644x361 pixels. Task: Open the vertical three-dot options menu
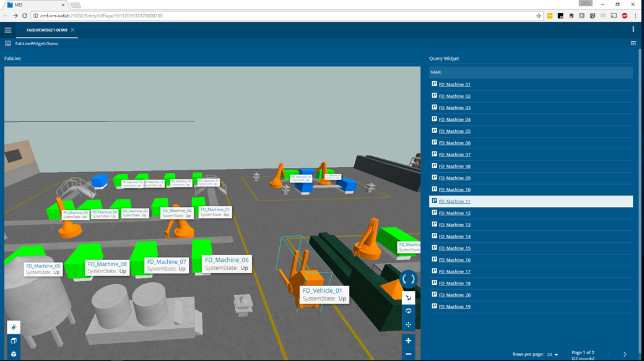[633, 29]
